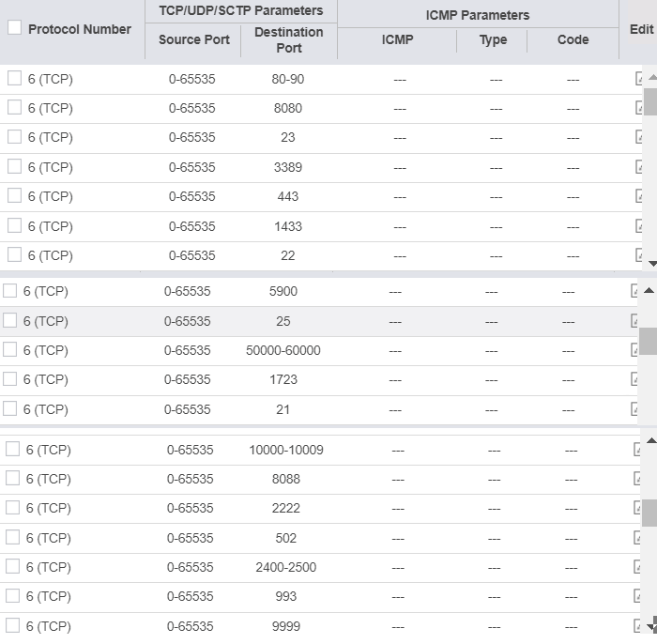Select the checkbox for port 23 rule
The width and height of the screenshot is (657, 644).
pos(14,137)
